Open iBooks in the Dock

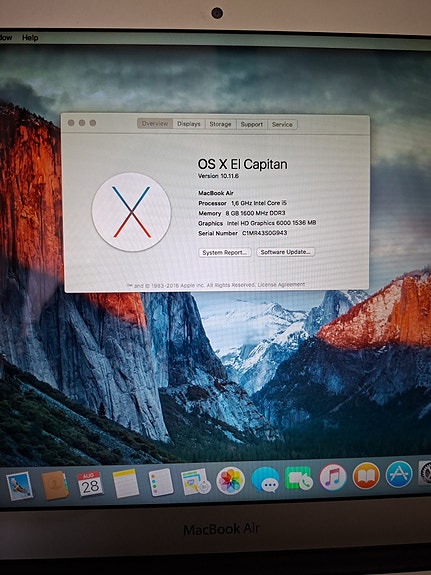coord(366,476)
